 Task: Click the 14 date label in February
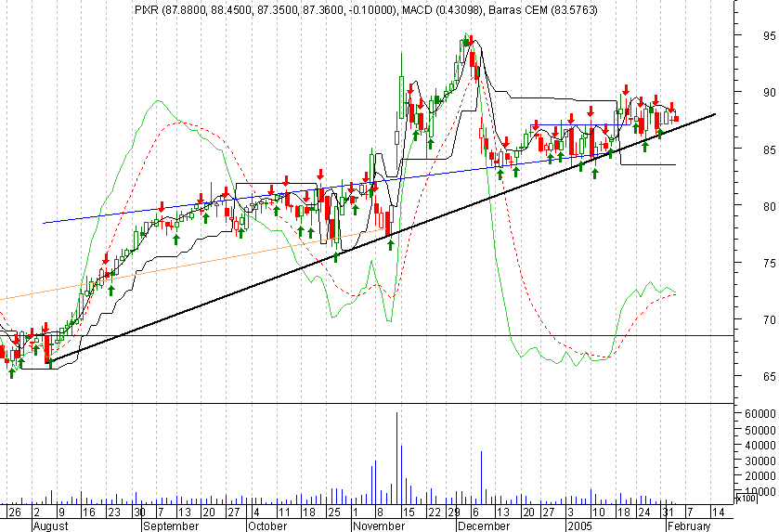[718, 513]
